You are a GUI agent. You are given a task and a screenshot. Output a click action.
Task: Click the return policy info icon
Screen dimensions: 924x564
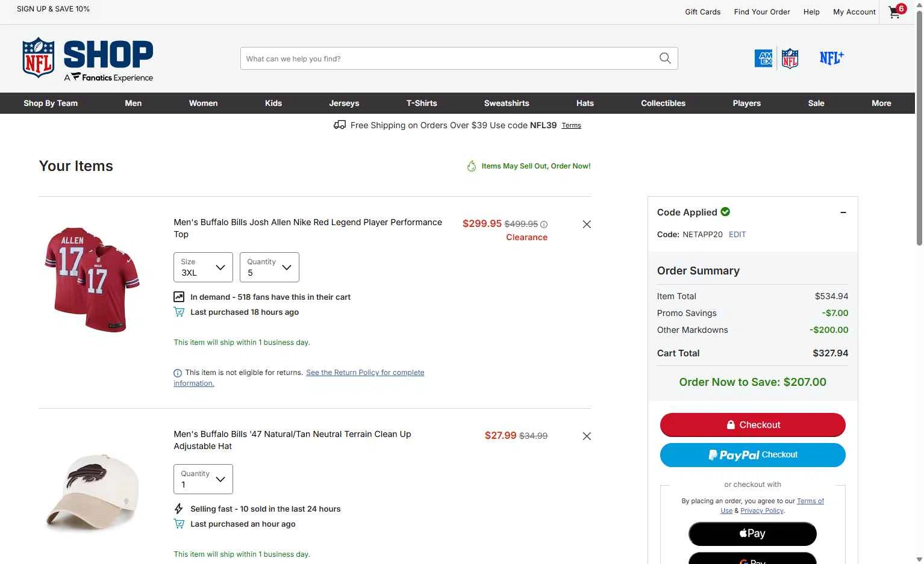(x=178, y=373)
